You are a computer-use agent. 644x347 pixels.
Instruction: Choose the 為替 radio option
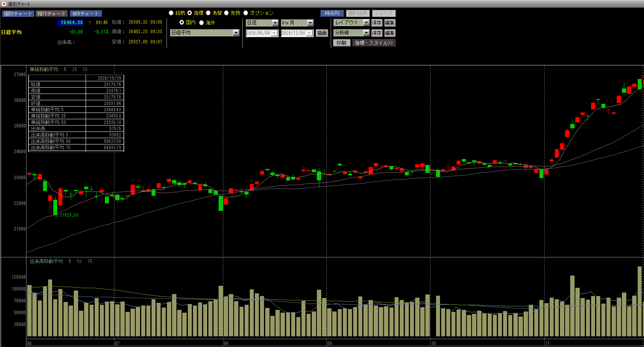pyautogui.click(x=208, y=13)
